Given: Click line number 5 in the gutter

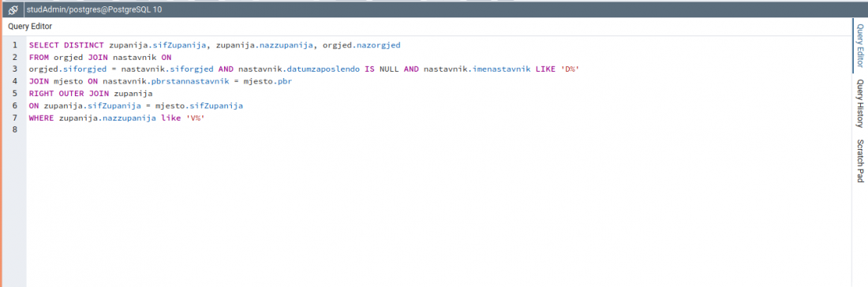Looking at the screenshot, I should point(15,94).
